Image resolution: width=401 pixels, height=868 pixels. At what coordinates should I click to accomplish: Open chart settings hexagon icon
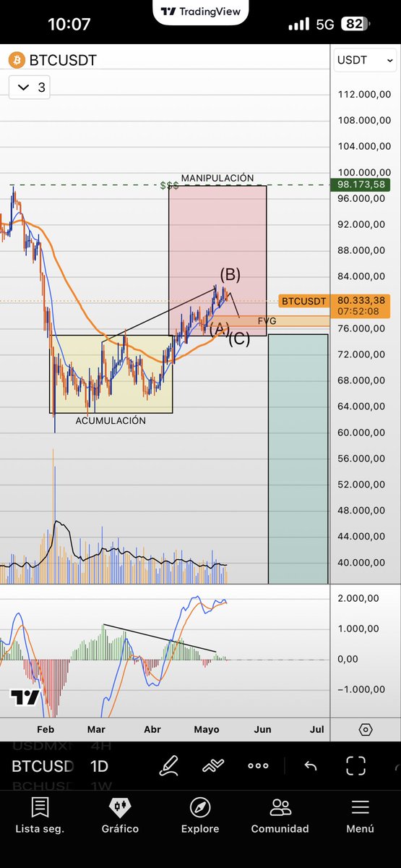[365, 729]
